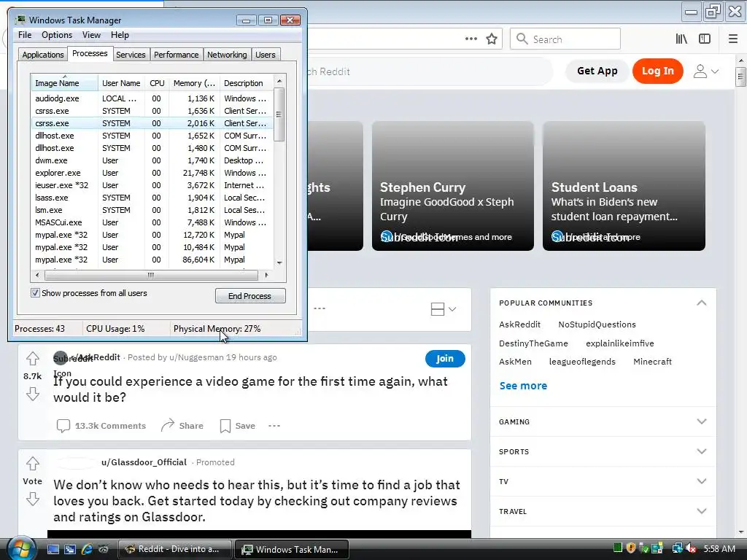Click Switch Between Windows quick launch icon
747x560 pixels.
click(69, 550)
